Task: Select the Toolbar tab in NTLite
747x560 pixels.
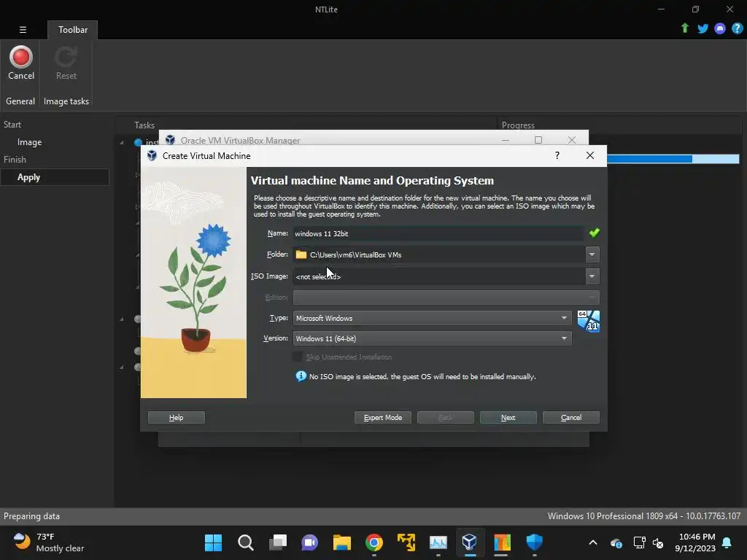Action: click(72, 29)
